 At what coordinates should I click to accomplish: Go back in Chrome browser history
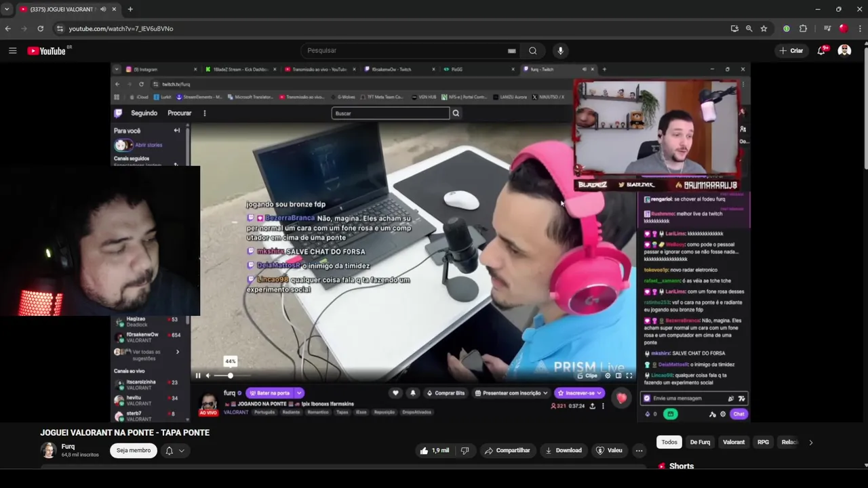point(7,28)
